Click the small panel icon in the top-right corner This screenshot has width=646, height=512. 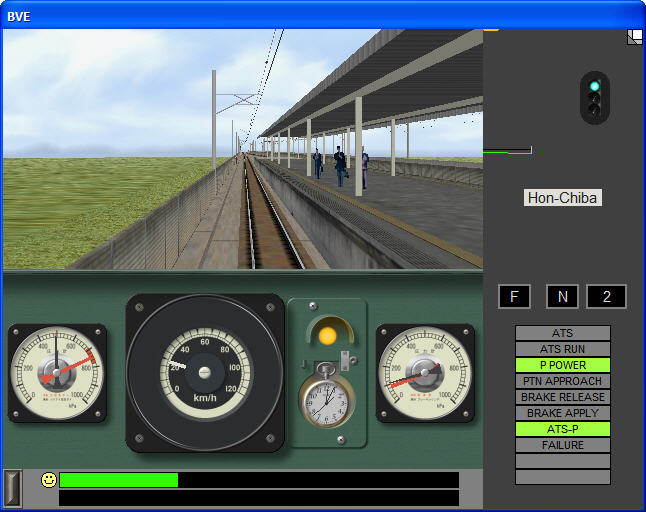pos(635,37)
